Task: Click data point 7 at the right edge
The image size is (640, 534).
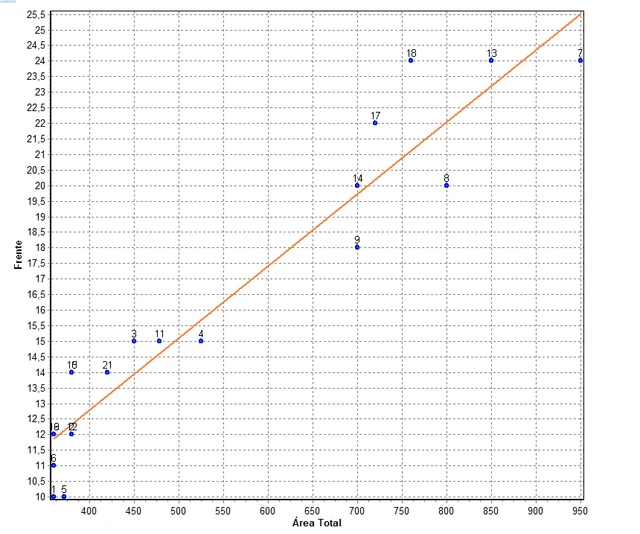Action: pyautogui.click(x=580, y=60)
